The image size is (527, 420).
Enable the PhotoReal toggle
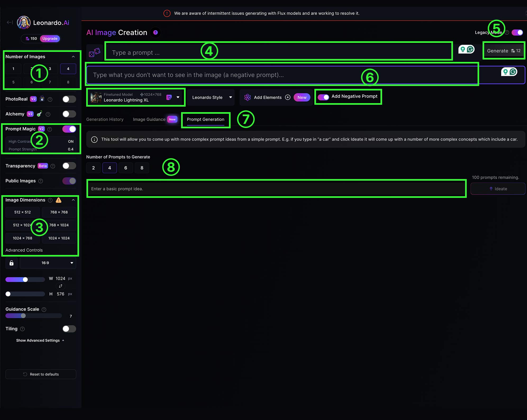[69, 99]
